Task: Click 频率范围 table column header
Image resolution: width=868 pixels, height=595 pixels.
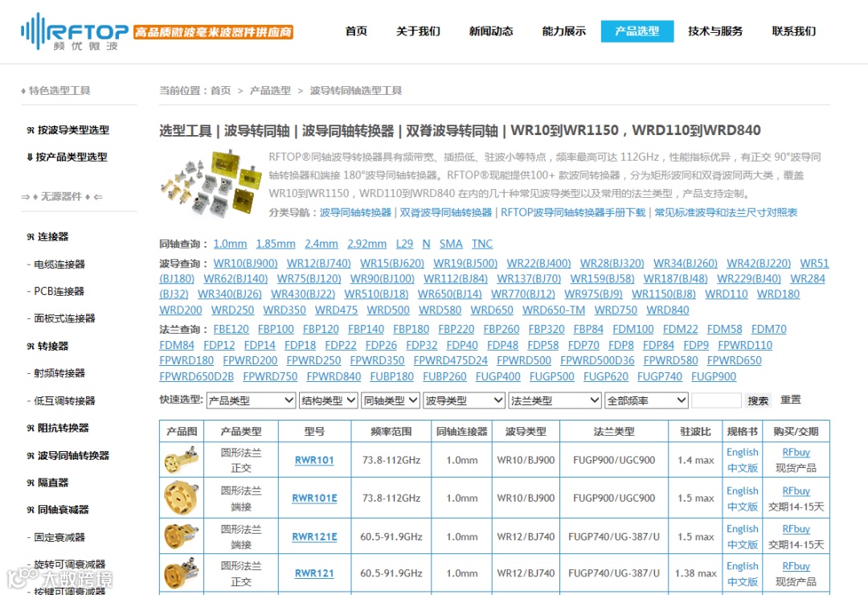Action: pyautogui.click(x=391, y=432)
